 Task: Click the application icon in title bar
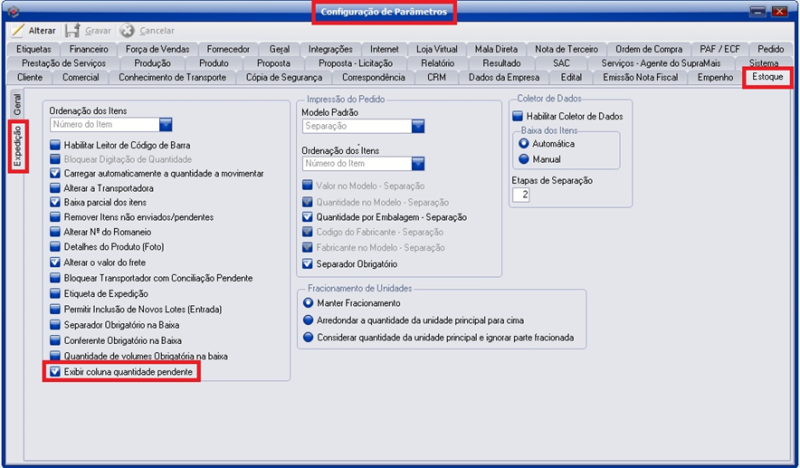(13, 11)
